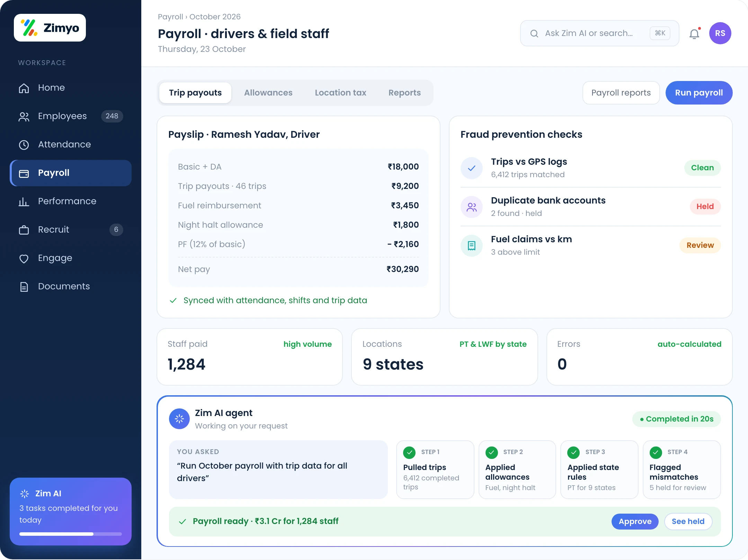
Task: Select Attendance in the sidebar
Action: (71, 145)
